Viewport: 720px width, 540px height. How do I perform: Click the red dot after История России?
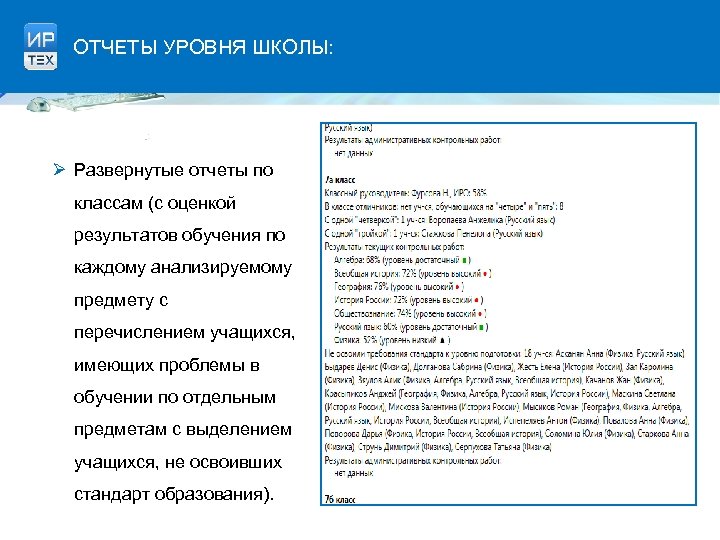click(477, 301)
